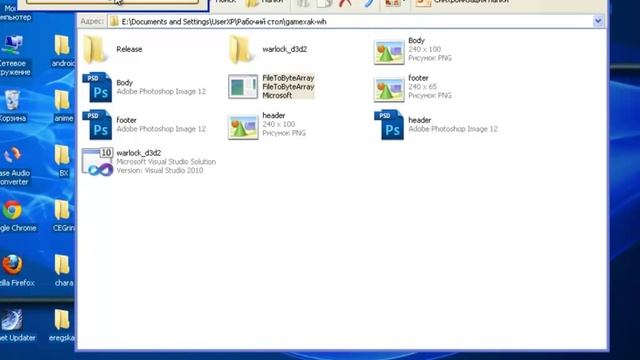Screen dimensions: 640x360
Task: Select the chara folder on the desktop
Action: [x=63, y=270]
